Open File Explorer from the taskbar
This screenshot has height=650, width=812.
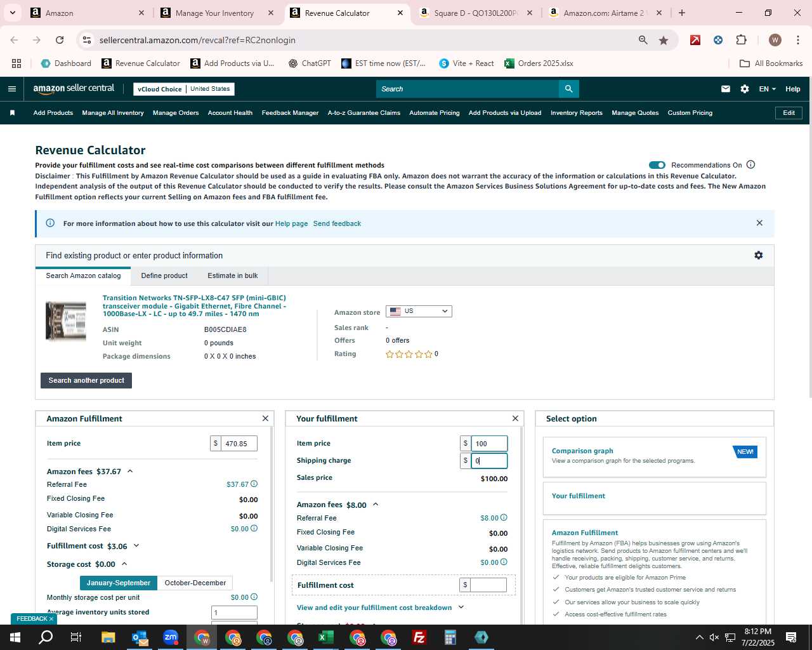108,637
